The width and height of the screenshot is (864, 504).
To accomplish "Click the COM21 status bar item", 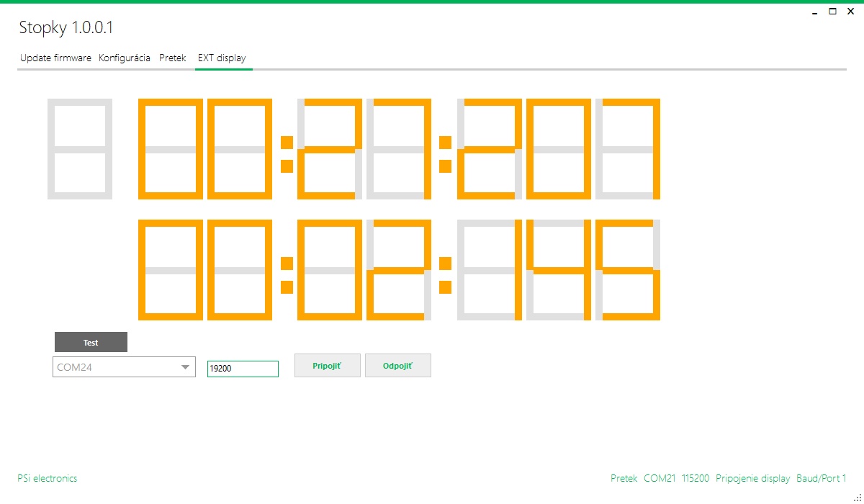I will (659, 478).
